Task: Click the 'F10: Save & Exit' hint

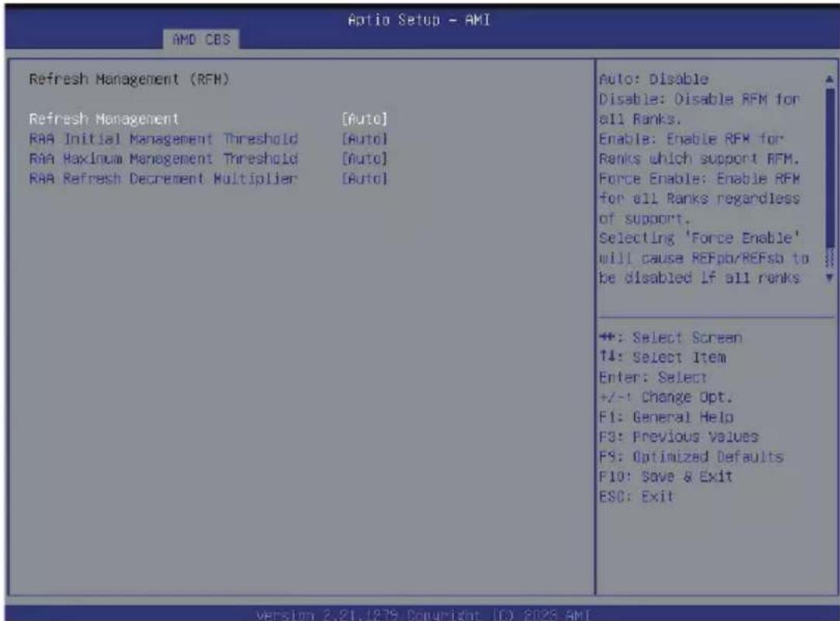Action: (x=666, y=476)
